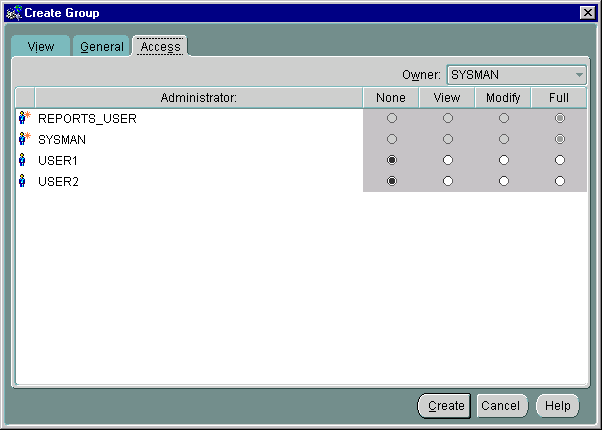Set USER1 access to Full
Viewport: 602px width, 430px height.
(x=559, y=160)
